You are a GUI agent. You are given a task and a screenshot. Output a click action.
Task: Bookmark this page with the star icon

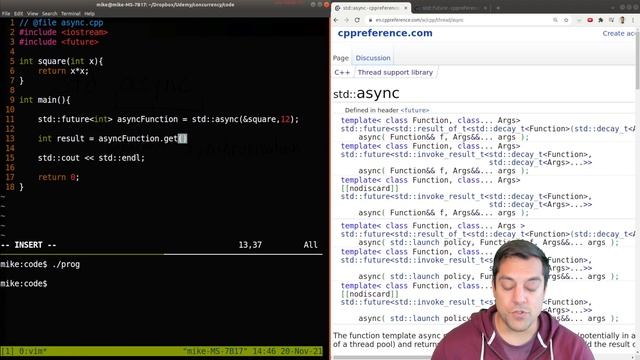[x=566, y=20]
